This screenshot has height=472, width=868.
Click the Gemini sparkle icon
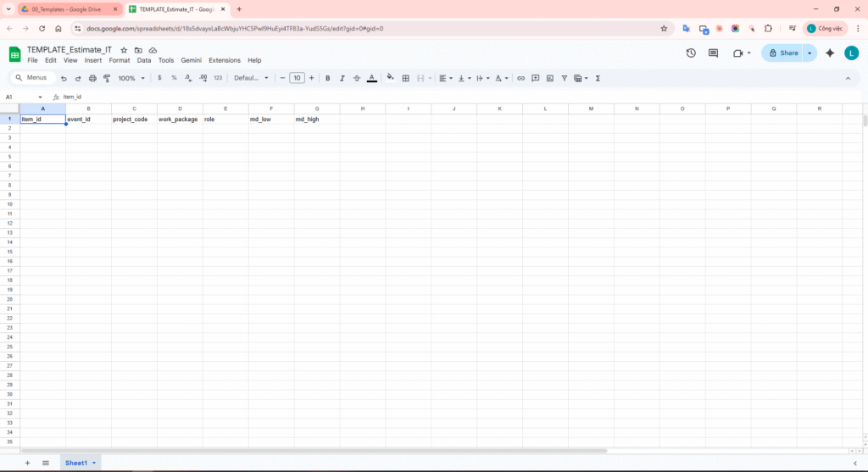830,53
